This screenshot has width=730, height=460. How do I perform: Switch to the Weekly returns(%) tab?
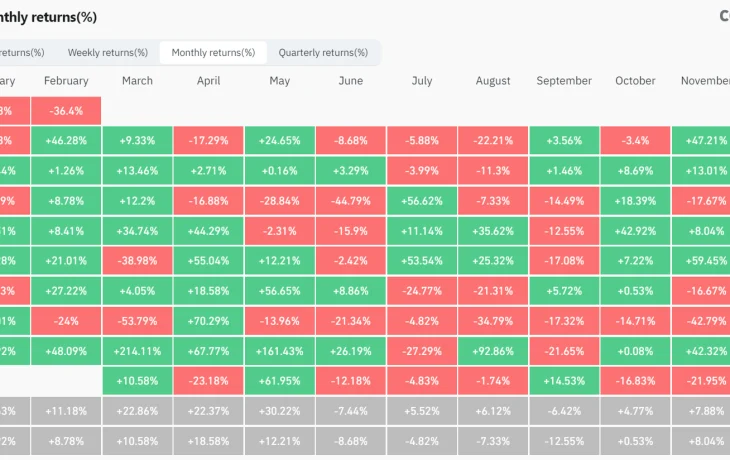(108, 53)
